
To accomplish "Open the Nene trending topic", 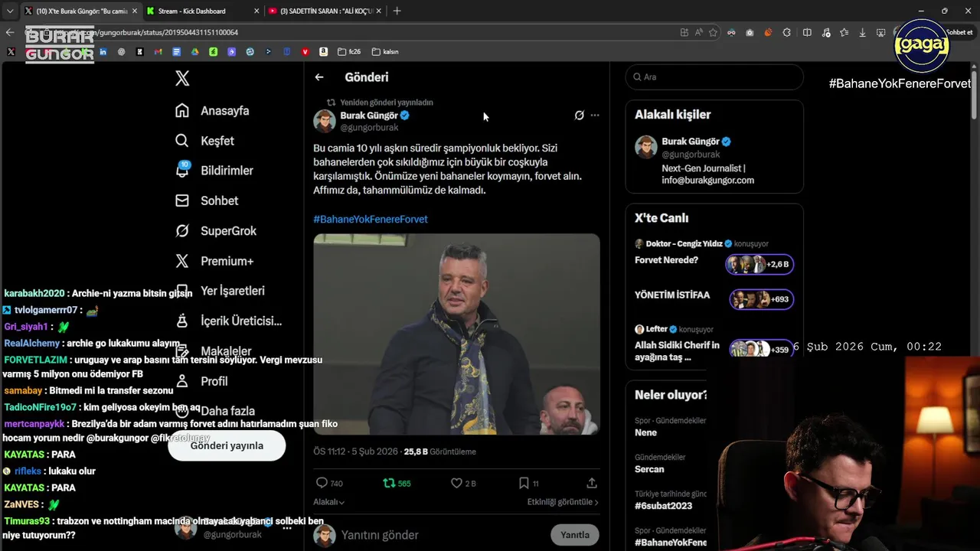I will click(x=645, y=432).
